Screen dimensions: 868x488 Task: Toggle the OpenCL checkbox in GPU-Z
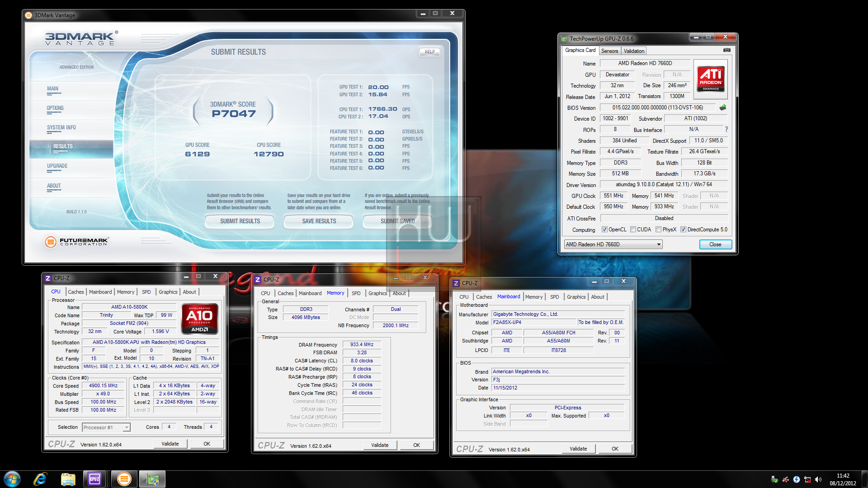coord(604,230)
